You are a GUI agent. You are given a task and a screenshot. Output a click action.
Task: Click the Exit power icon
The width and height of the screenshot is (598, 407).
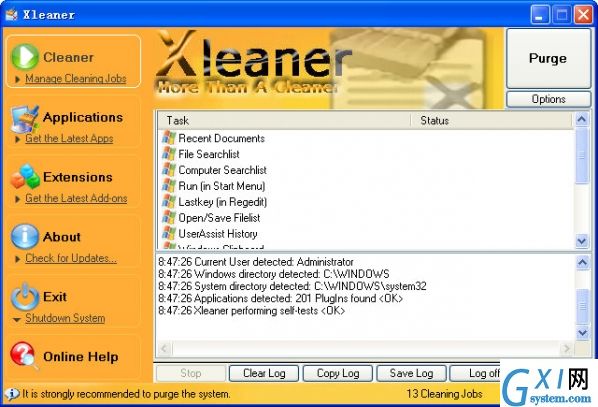tap(25, 296)
